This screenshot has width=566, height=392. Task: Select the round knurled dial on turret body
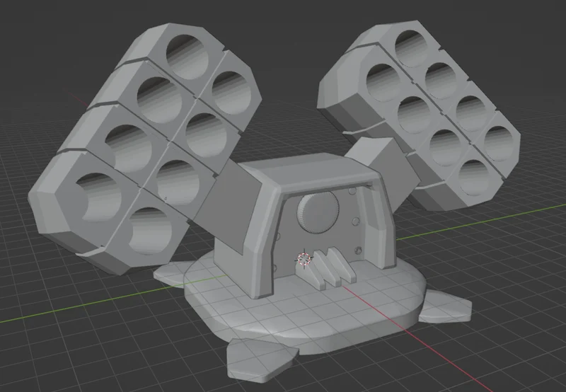[x=318, y=212]
